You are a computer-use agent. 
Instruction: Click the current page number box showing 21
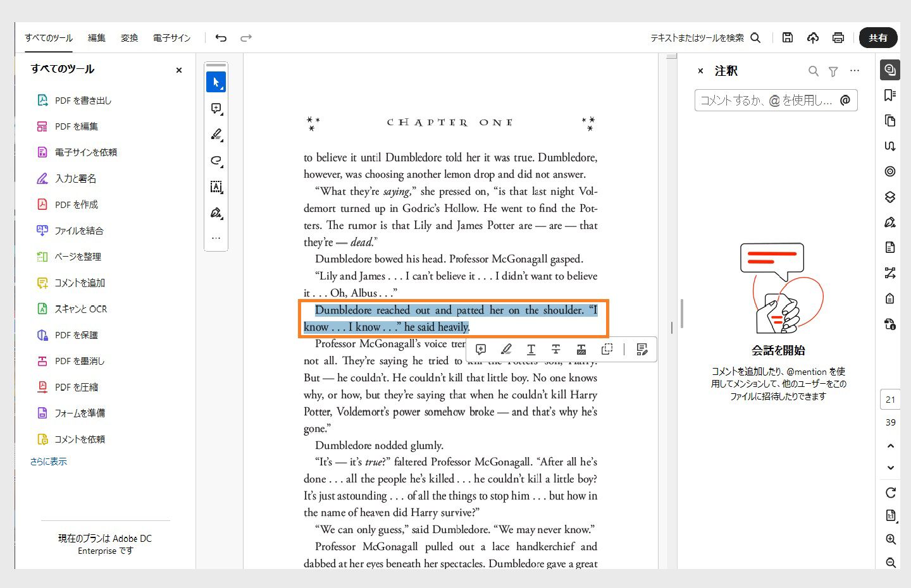click(890, 400)
